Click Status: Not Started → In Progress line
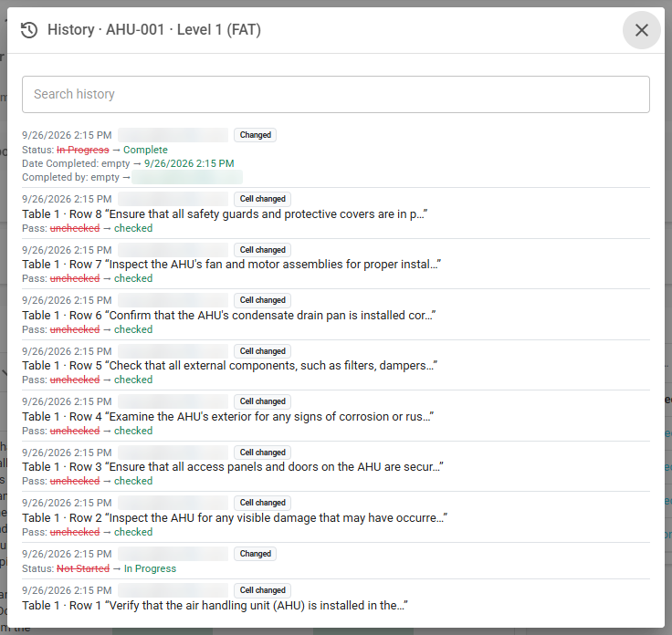This screenshot has height=635, width=672. pos(99,568)
